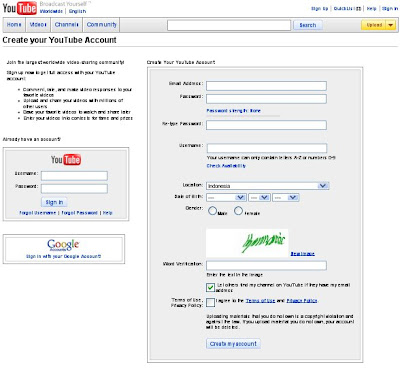400x369 pixels.
Task: Click the YouTube logo in the sign-in box
Action: point(66,160)
